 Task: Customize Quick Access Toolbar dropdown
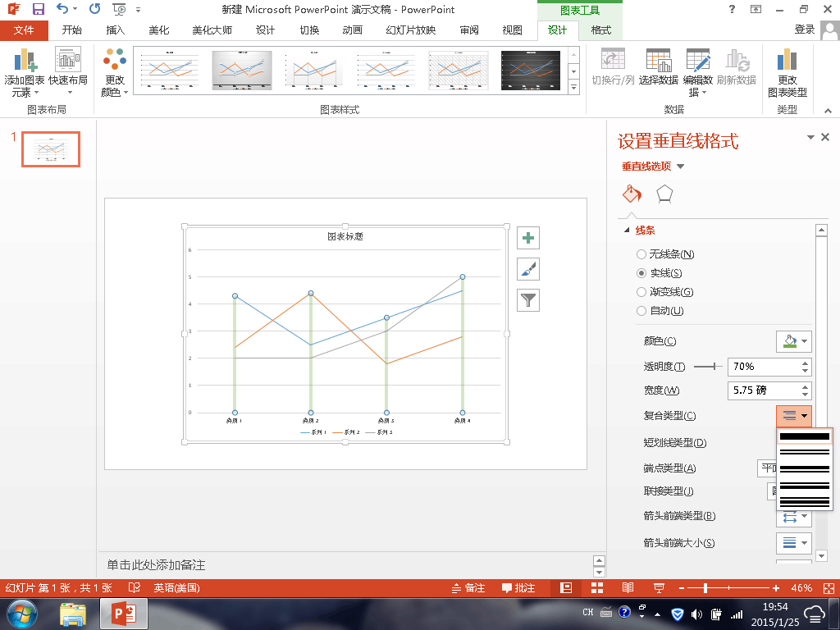[138, 10]
